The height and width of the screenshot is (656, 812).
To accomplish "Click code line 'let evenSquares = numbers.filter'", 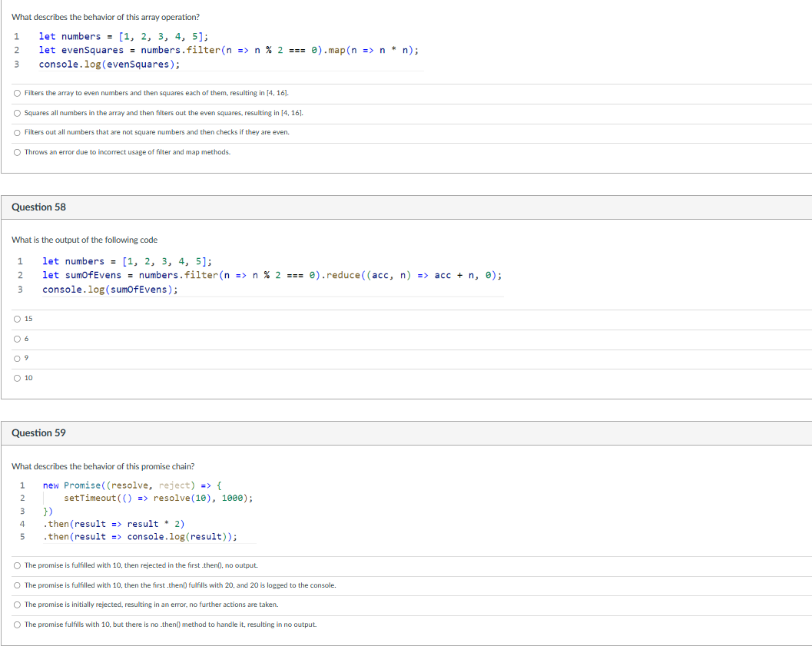I will click(x=228, y=50).
